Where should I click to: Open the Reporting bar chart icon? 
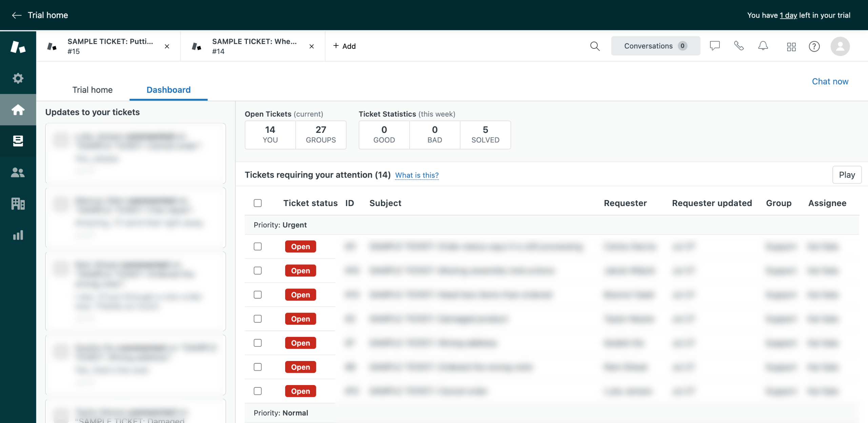pos(18,235)
